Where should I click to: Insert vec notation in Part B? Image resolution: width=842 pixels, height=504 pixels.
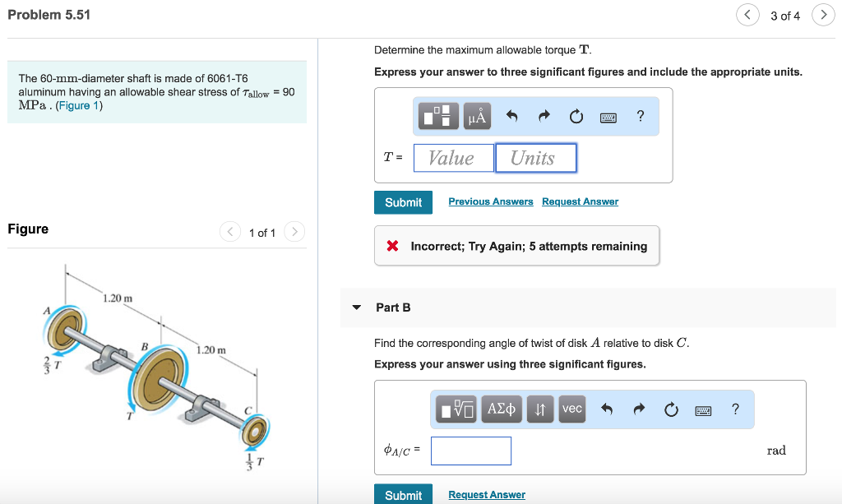point(572,409)
